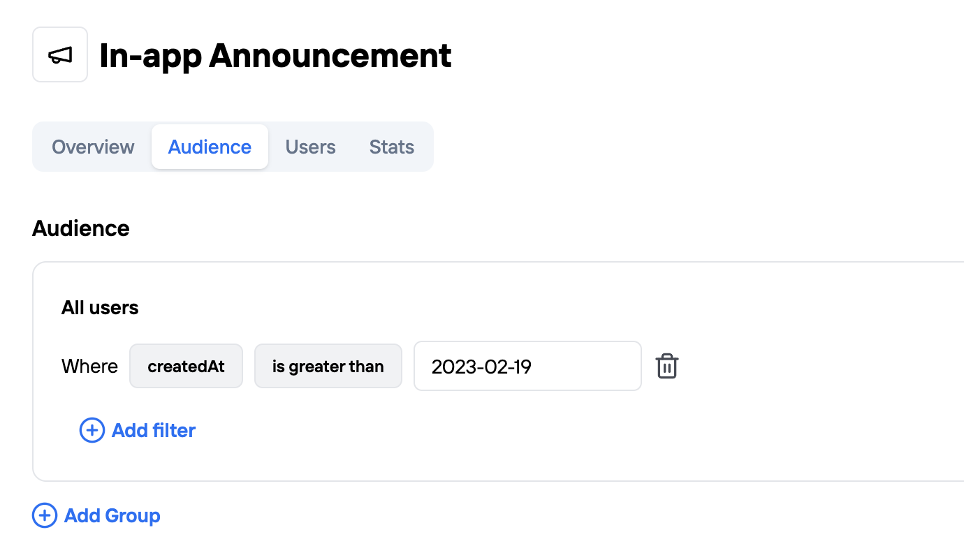
Task: Switch to the Overview tab
Action: (x=92, y=147)
